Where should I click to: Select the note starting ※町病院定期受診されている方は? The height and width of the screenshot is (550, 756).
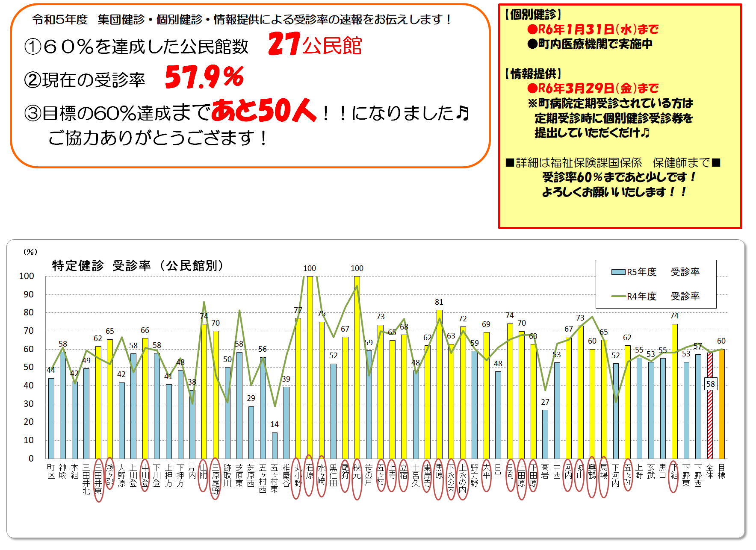coord(610,103)
